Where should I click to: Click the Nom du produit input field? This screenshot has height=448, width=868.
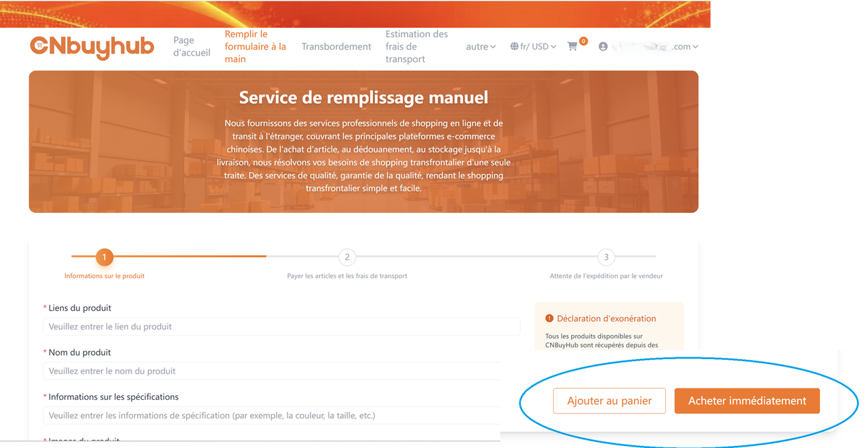271,371
